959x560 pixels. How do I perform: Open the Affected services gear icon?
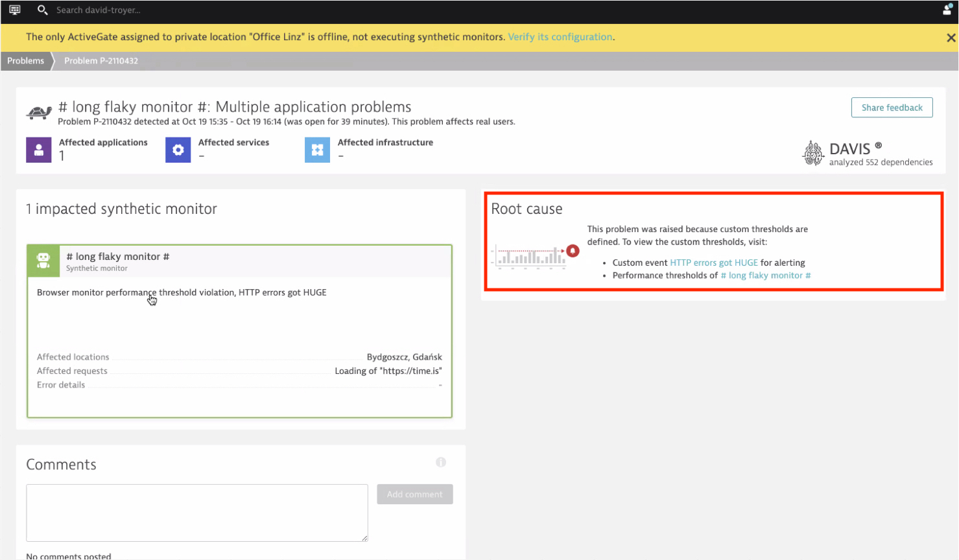point(178,150)
